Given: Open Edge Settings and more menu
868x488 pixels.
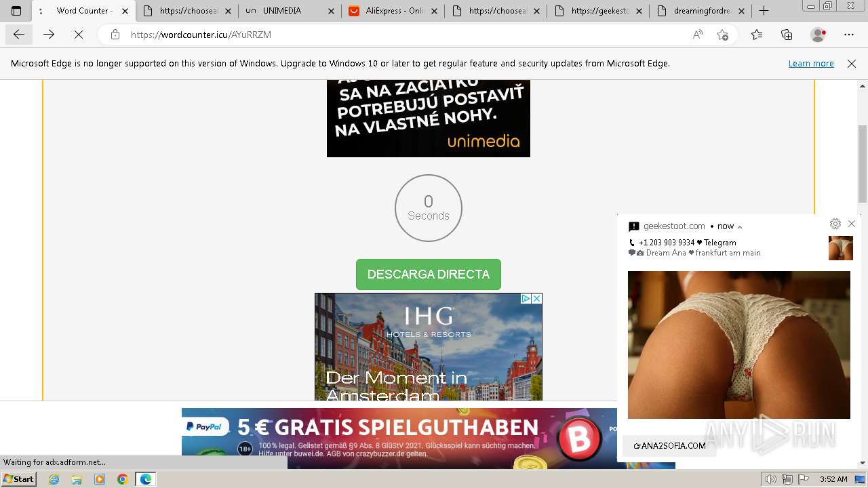Looking at the screenshot, I should click(849, 35).
